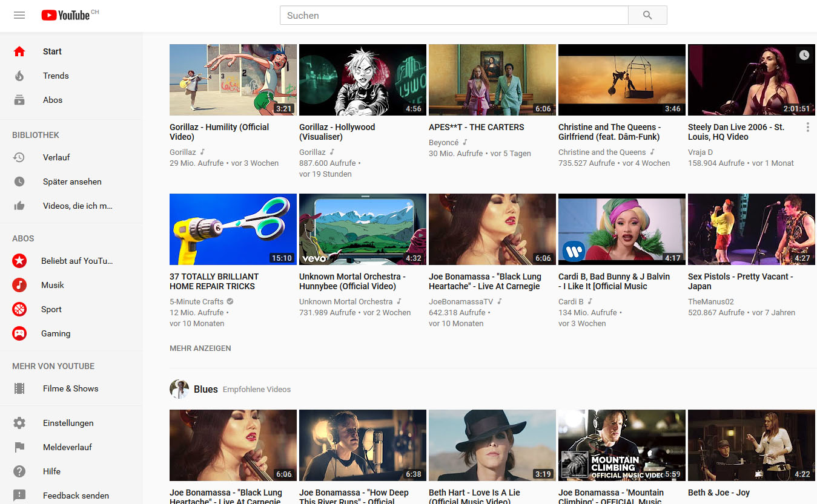Viewport: 817px width, 504px height.
Task: Click TheManus02 channel name
Action: pos(710,302)
